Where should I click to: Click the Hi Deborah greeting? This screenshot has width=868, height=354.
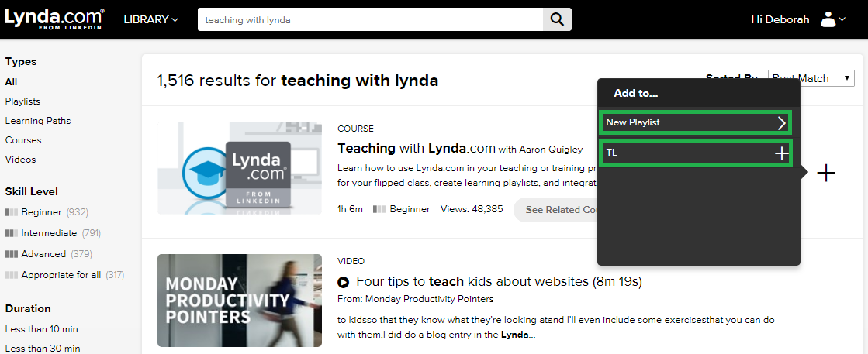pyautogui.click(x=780, y=19)
